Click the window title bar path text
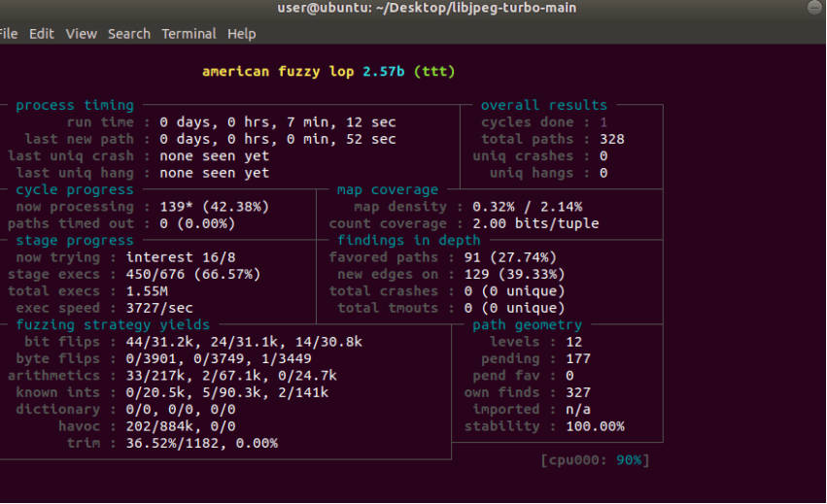 413,9
